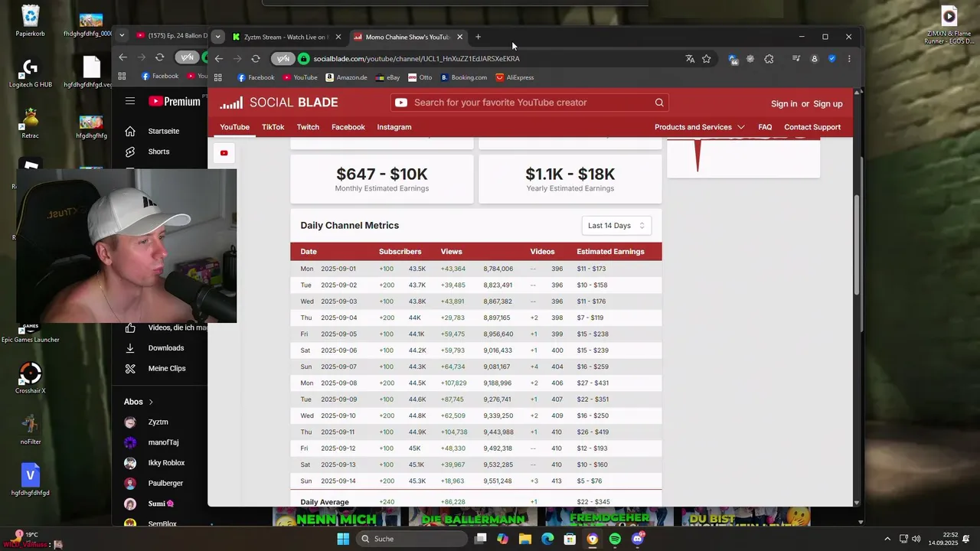Open the YouTube bookmark in front window

[300, 77]
